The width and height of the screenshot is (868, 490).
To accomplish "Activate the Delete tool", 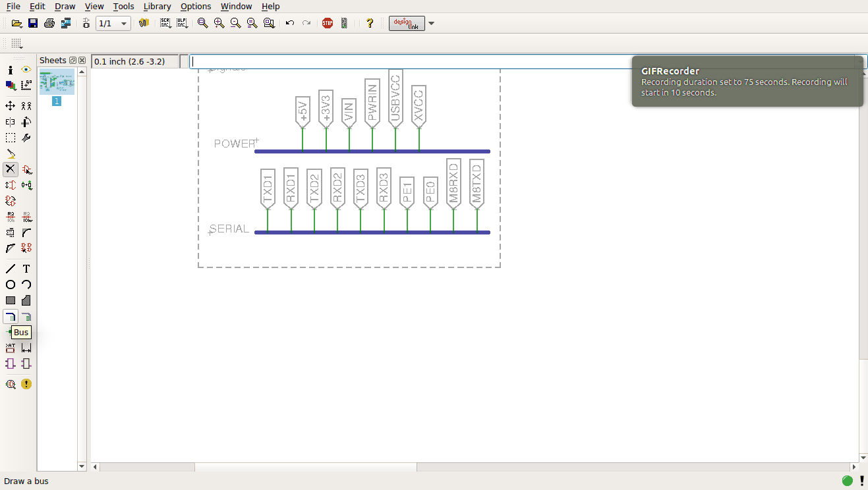I will tap(11, 169).
